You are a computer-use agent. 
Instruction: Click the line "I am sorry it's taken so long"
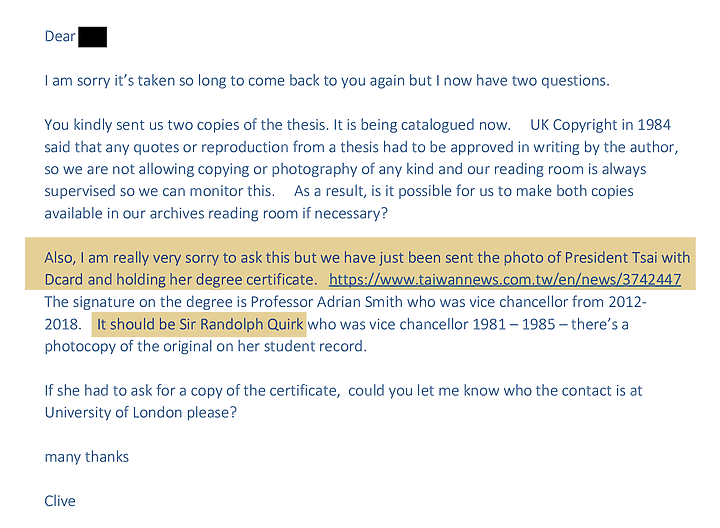click(x=327, y=81)
